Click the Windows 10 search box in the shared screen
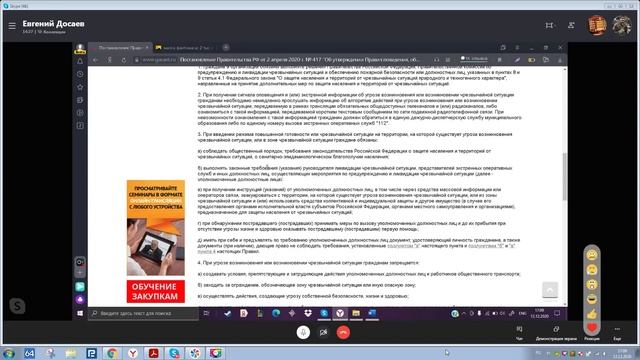The width and height of the screenshot is (640, 360). pos(143,313)
